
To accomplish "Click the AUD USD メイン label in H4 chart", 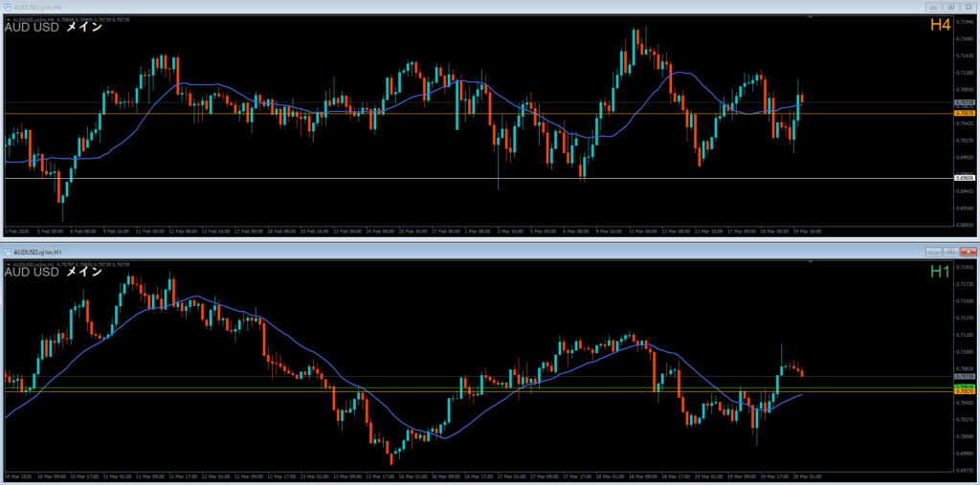I will pyautogui.click(x=54, y=28).
